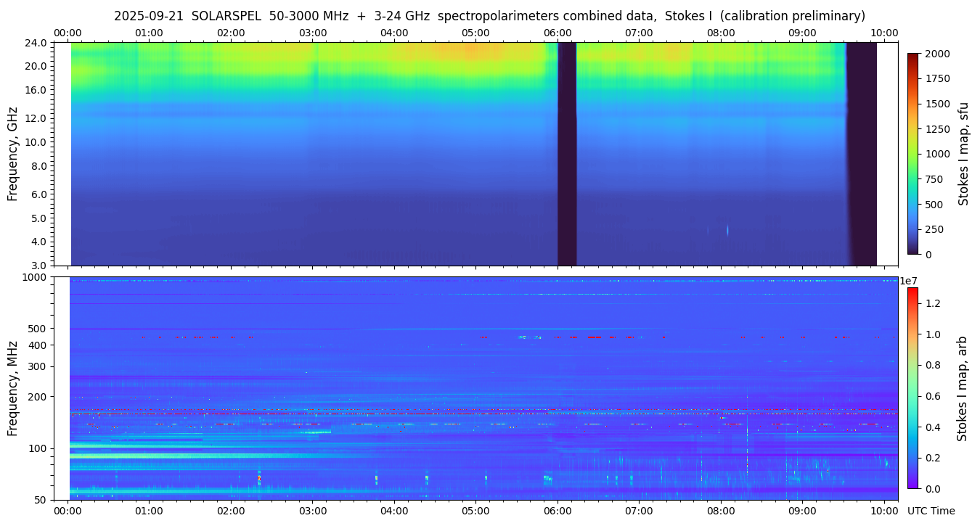
Task: Click the 1e7 exponent above the lower colorbar
Action: 910,281
